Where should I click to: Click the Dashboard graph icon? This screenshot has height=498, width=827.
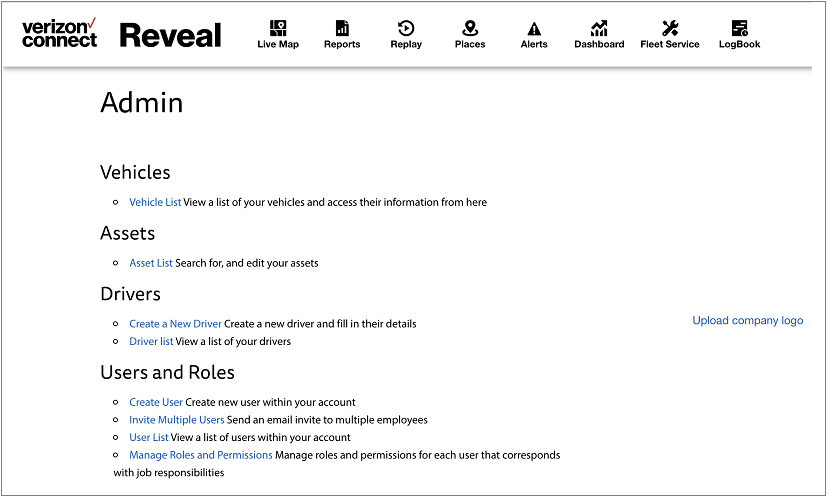tap(599, 28)
